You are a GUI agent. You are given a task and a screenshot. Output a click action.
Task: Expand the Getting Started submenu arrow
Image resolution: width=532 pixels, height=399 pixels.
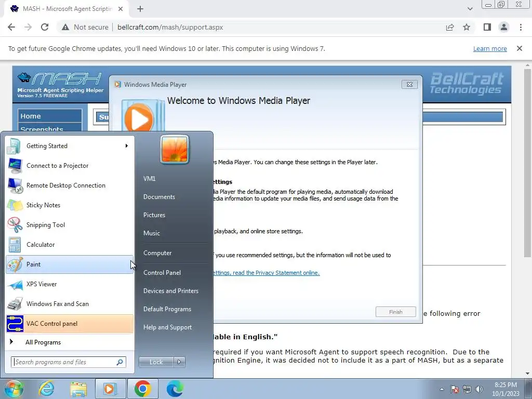[x=127, y=146]
